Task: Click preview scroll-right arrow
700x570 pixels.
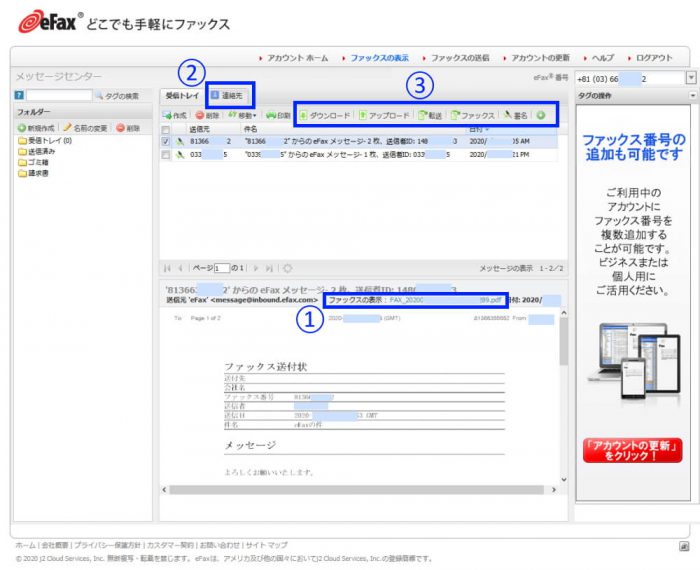Action: pyautogui.click(x=554, y=490)
